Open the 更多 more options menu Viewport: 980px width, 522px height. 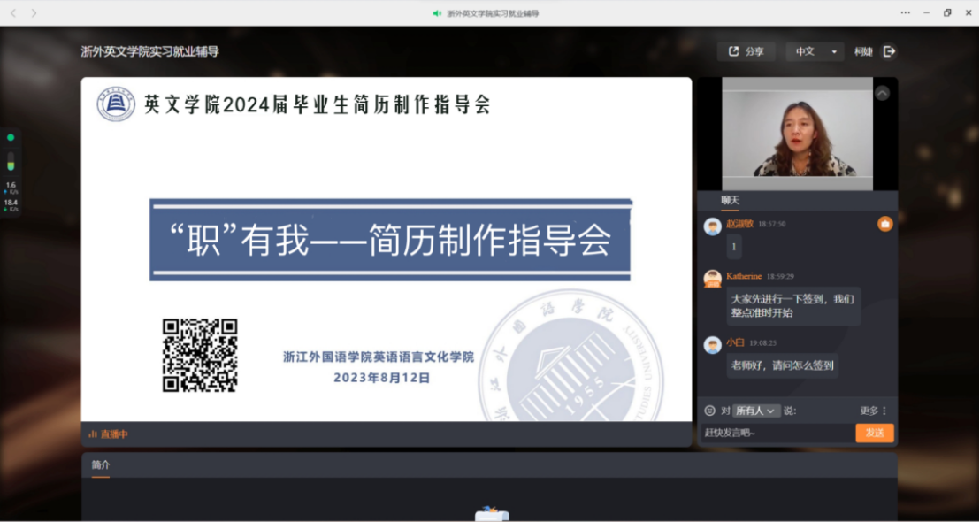(872, 411)
